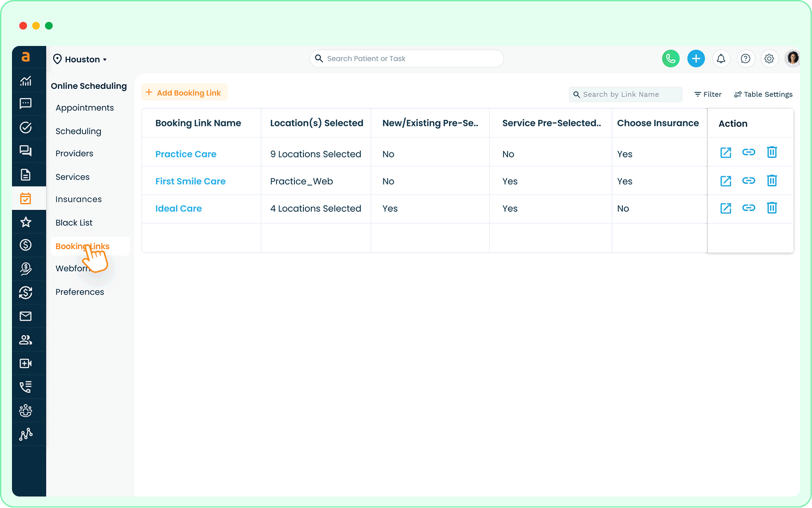Open the video call sidebar icon

click(26, 364)
